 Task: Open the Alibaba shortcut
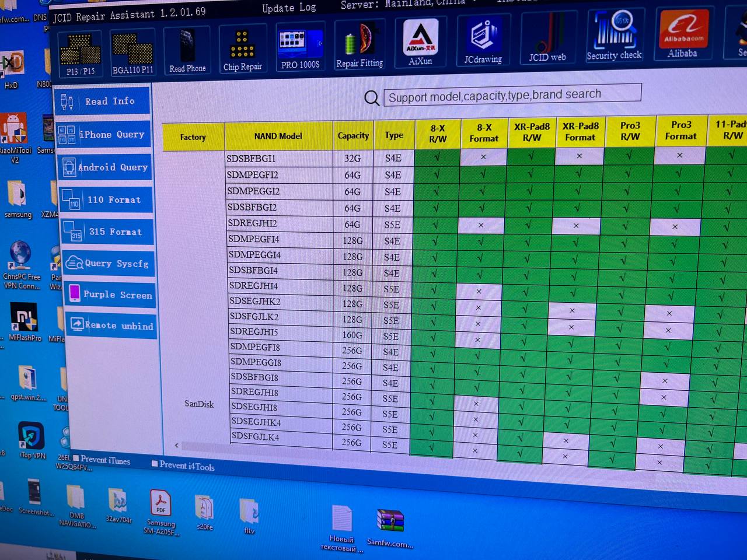[683, 34]
